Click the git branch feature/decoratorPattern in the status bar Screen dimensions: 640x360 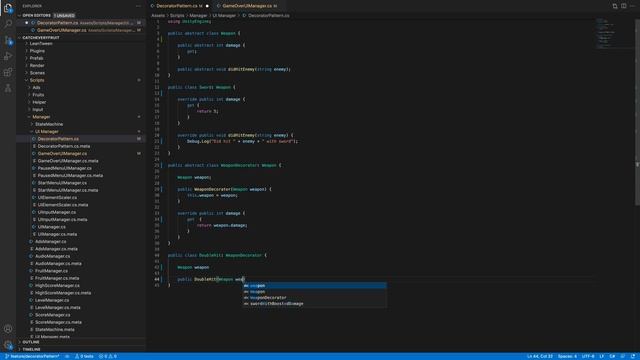click(32, 356)
